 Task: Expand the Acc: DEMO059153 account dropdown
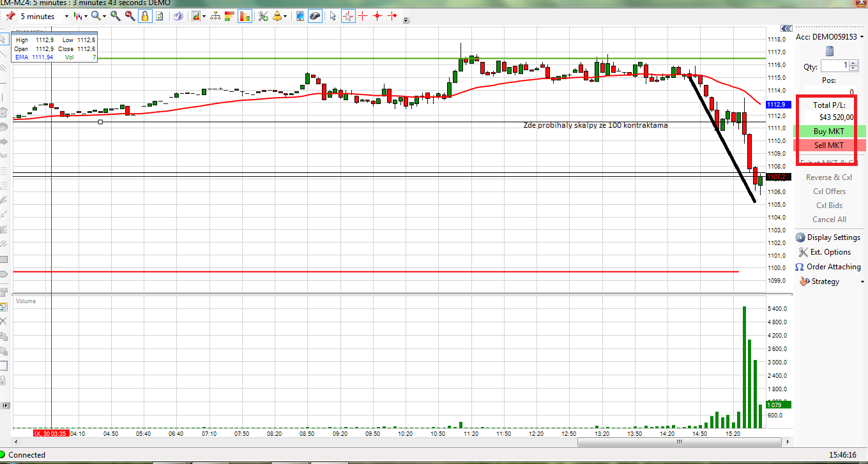[862, 37]
